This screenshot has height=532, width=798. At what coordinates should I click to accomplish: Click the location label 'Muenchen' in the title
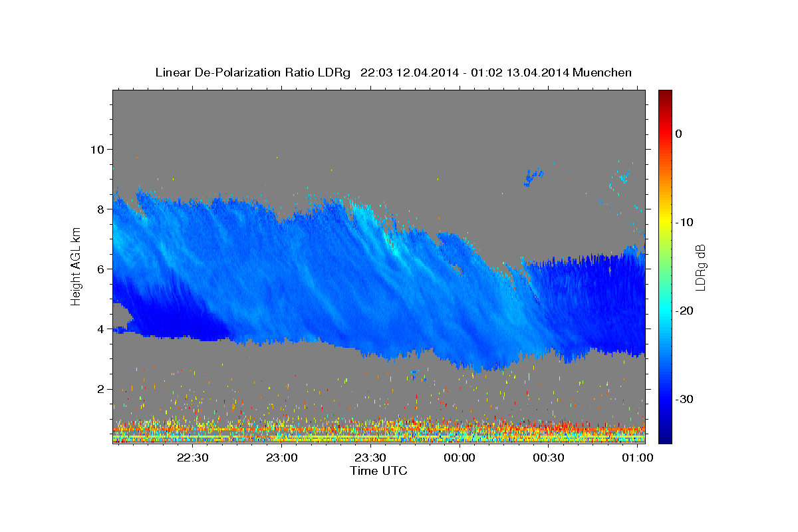(601, 72)
